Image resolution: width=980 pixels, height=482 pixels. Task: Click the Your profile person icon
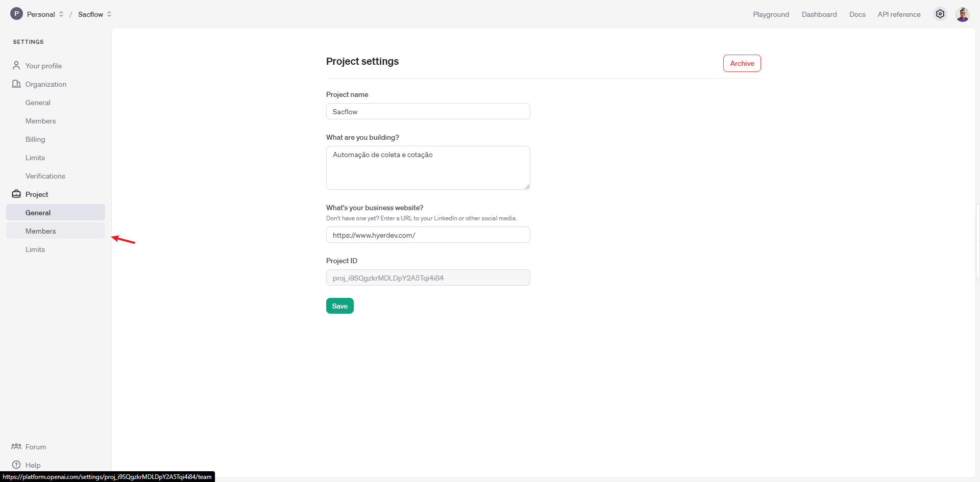[x=16, y=65]
